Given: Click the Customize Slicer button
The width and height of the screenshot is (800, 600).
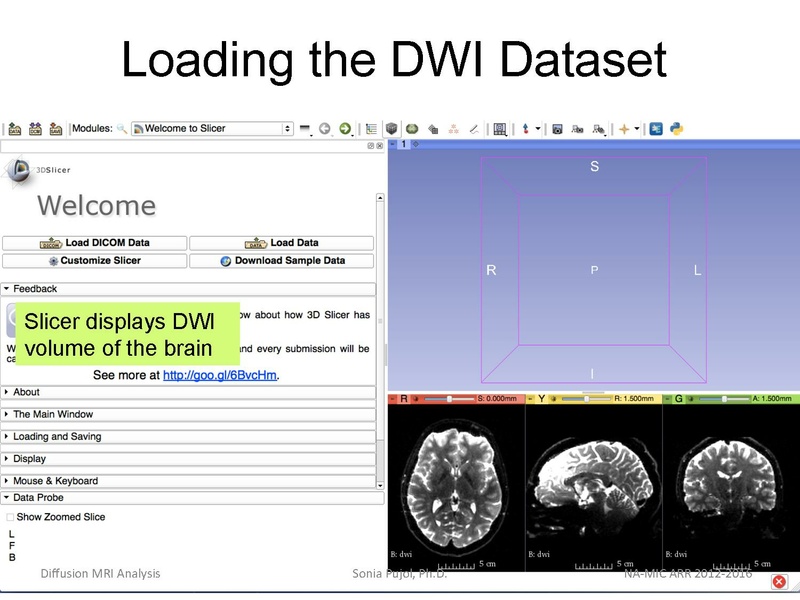Looking at the screenshot, I should [x=95, y=258].
